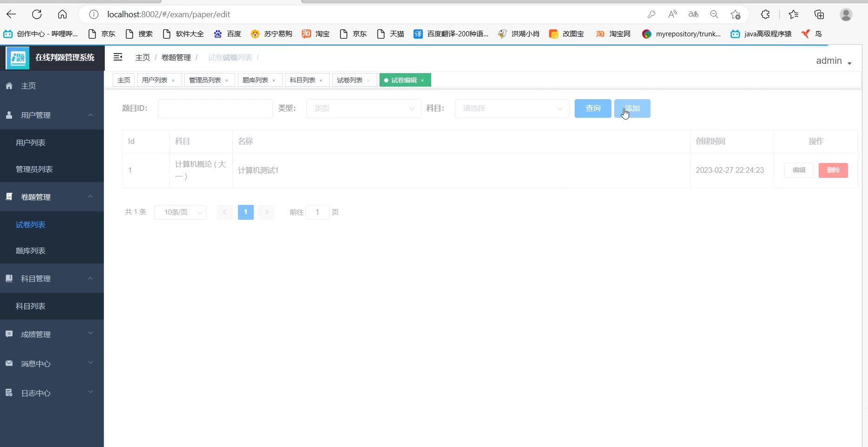Image resolution: width=868 pixels, height=447 pixels.
Task: Open the 10条/页 page size dropdown
Action: tap(180, 212)
